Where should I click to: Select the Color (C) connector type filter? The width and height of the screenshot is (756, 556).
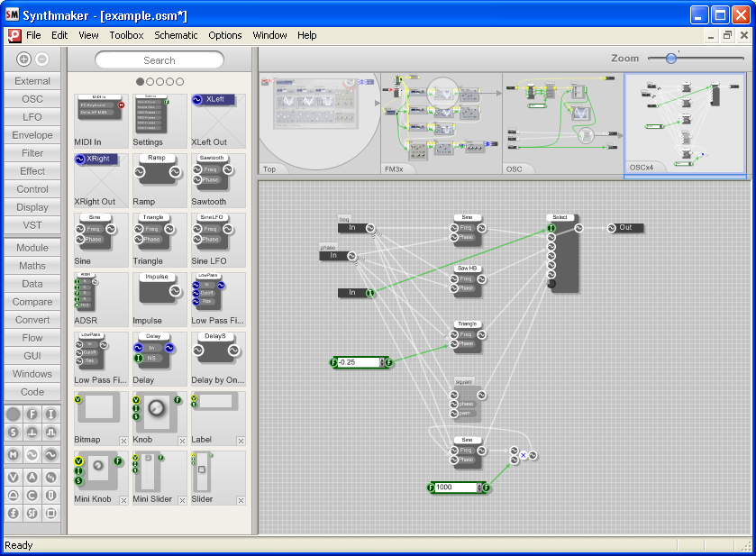click(32, 496)
